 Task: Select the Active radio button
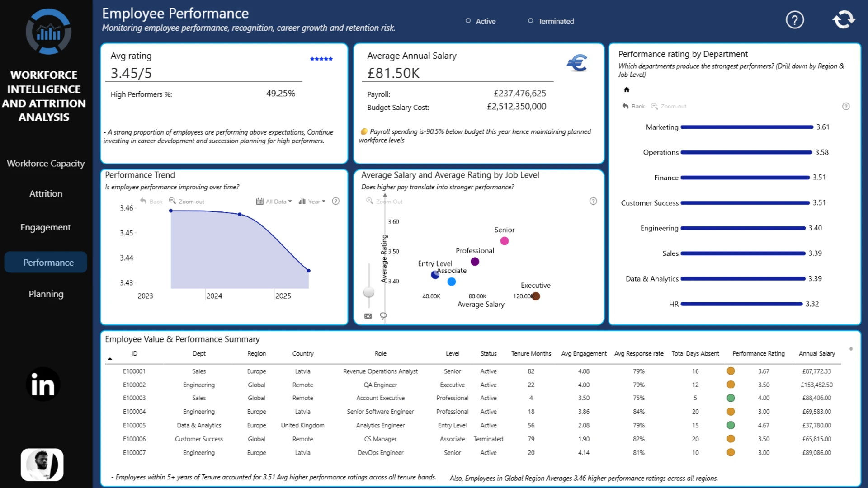pos(468,21)
